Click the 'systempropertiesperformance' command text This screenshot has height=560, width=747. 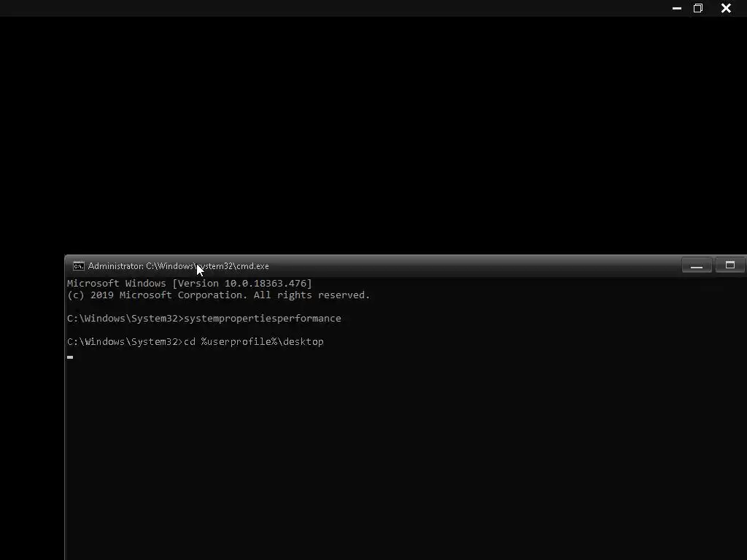(263, 319)
